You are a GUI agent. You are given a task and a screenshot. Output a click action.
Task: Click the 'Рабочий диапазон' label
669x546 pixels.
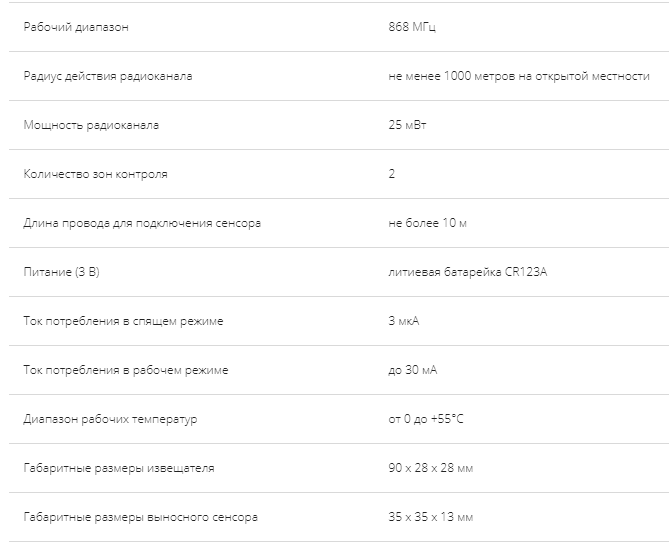coord(76,27)
